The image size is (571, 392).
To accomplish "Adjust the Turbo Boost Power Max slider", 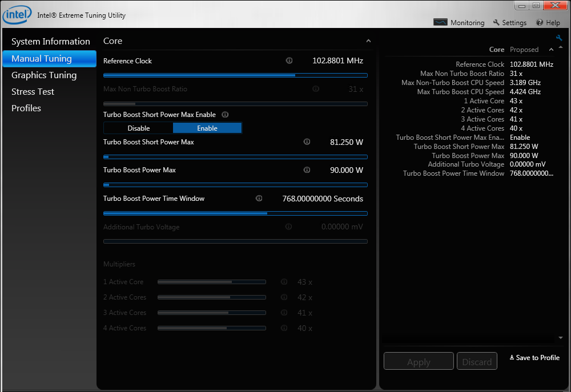I will [235, 185].
